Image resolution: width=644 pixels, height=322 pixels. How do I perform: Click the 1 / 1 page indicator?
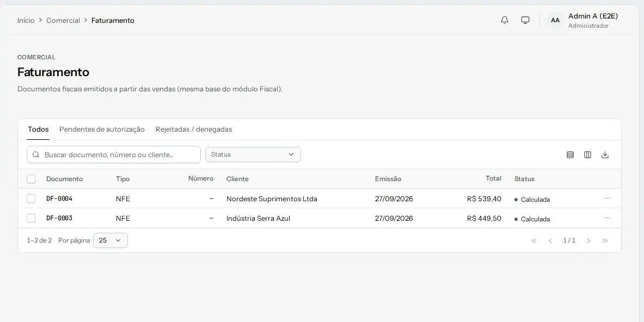coord(569,240)
